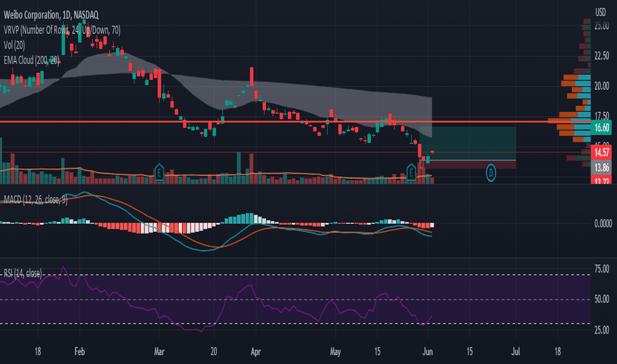Click the 50.00 RSI axis label
This screenshot has width=617, height=364.
(602, 299)
